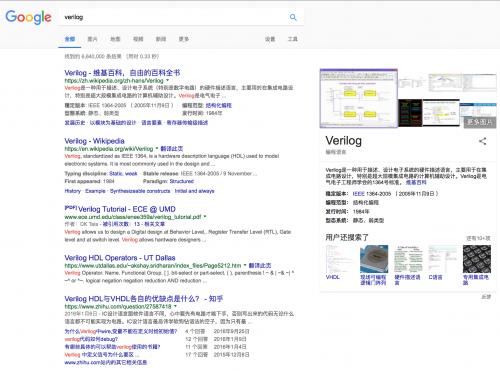Screen dimensions: 500x371
Task: Open the 结构化编程 link in first result
Action: [218, 105]
